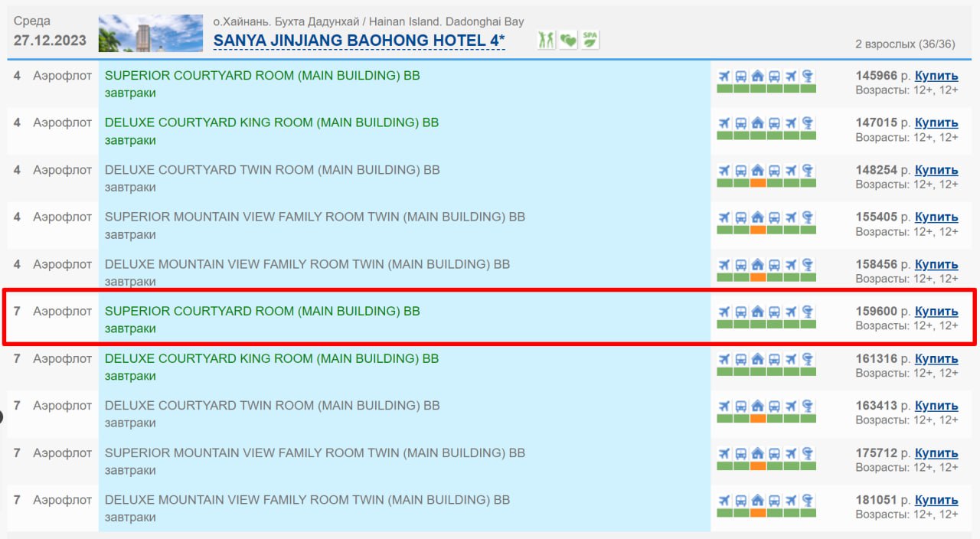Buy the tour priced 159600 р.

point(936,312)
